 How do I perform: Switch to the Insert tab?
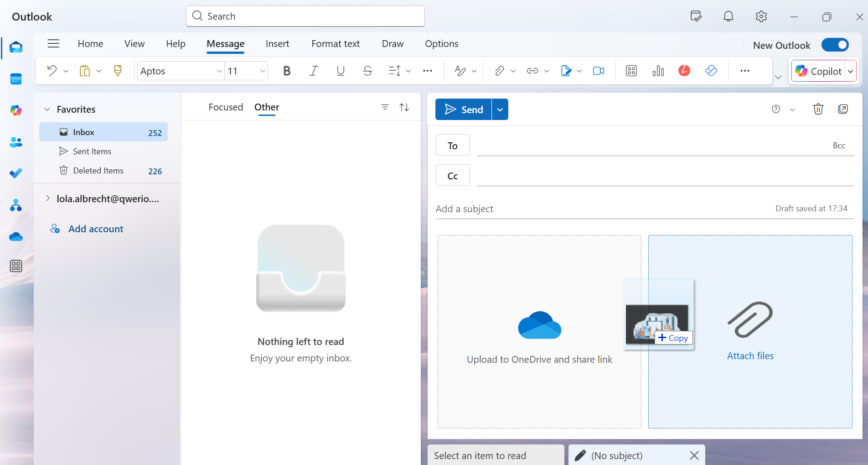click(x=277, y=44)
